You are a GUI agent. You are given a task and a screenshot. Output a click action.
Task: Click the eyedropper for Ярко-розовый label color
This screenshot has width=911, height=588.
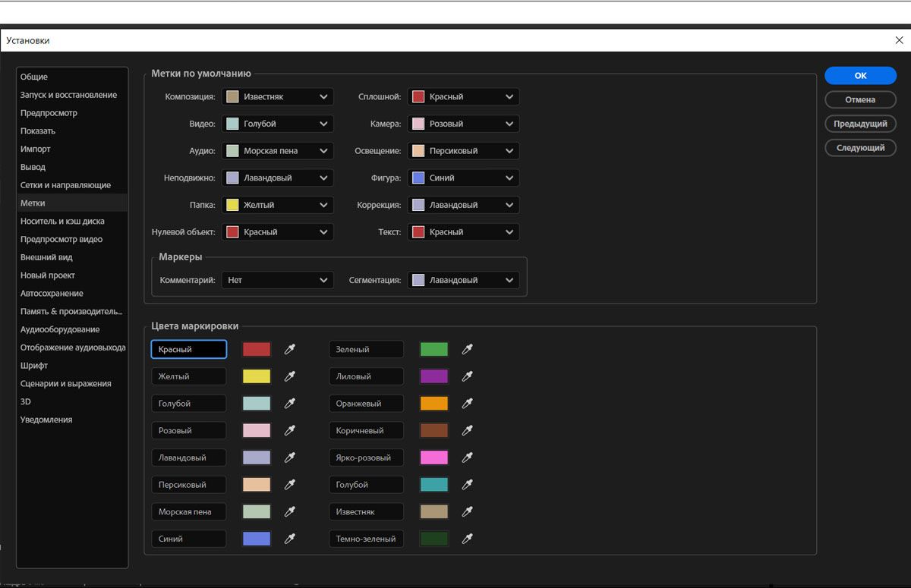(x=468, y=458)
